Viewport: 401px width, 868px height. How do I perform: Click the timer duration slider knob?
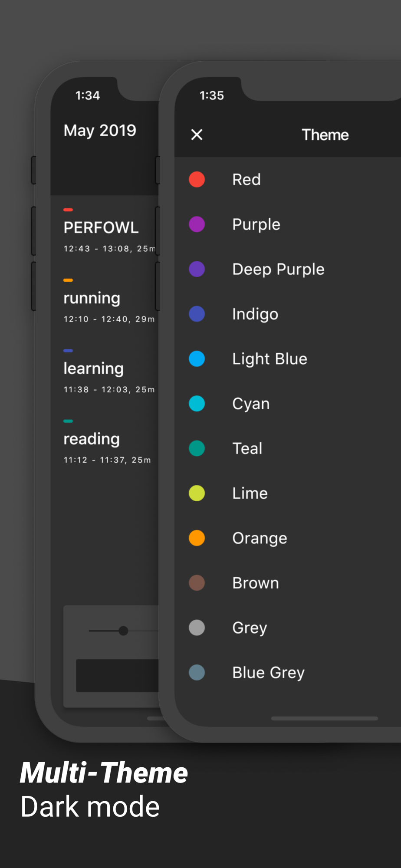tap(123, 631)
